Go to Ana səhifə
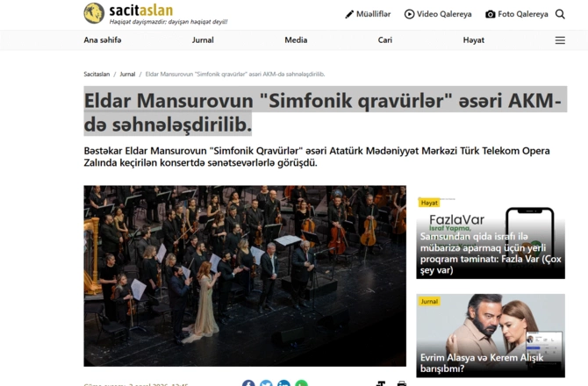Viewport: 588px width, 386px height. point(103,40)
